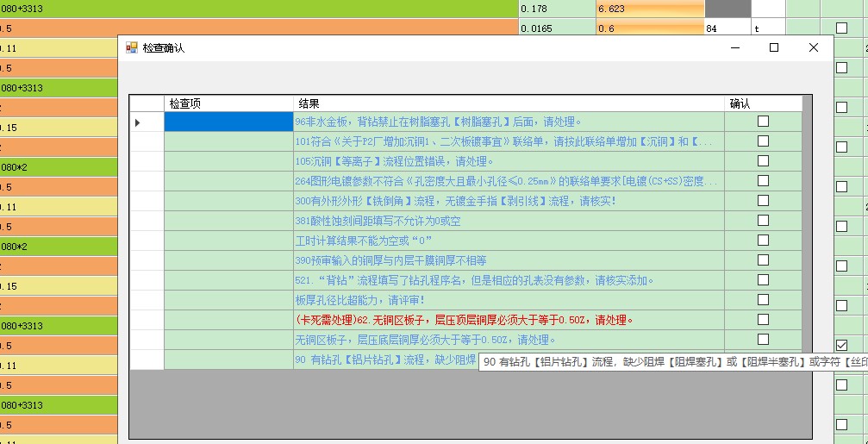Select result text 264图形电镀参数不符合

click(507, 182)
